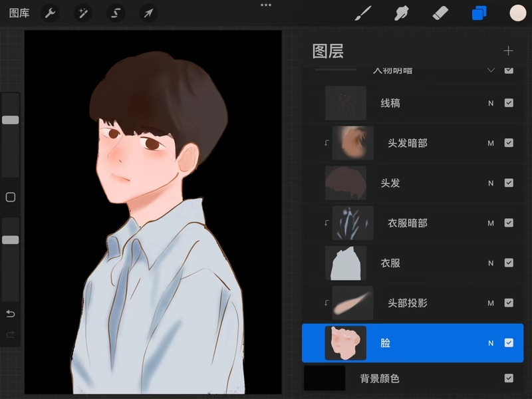
Task: Open blend mode M of 头部投影 layer
Action: 491,303
